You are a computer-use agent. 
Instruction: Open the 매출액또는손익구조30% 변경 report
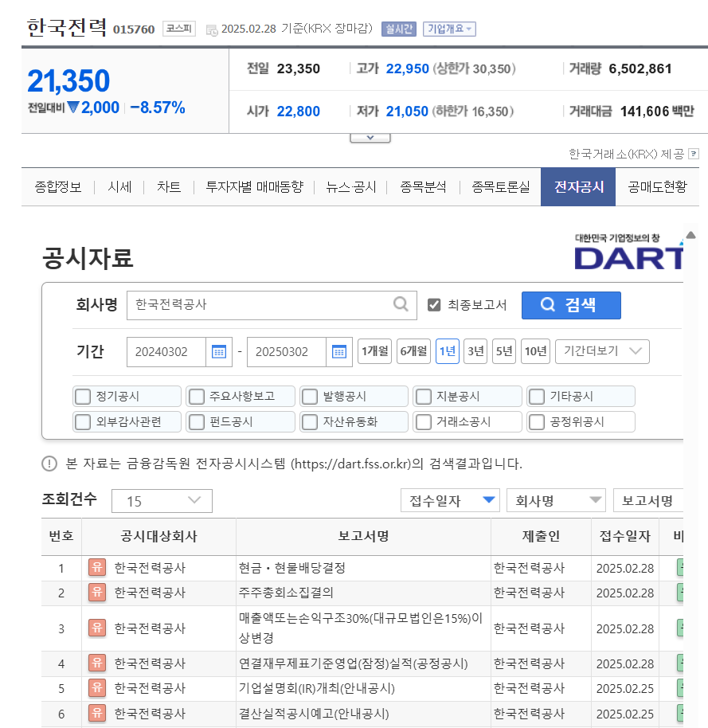click(x=361, y=628)
